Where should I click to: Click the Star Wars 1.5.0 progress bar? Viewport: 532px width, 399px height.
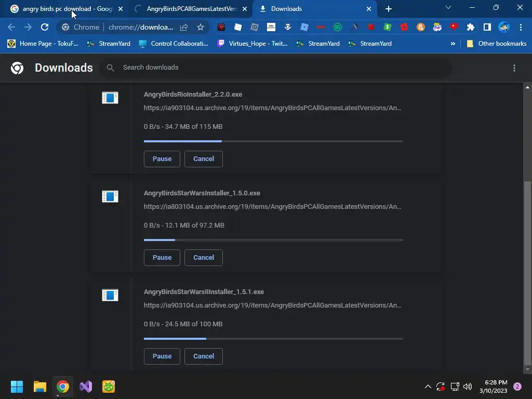(x=273, y=240)
